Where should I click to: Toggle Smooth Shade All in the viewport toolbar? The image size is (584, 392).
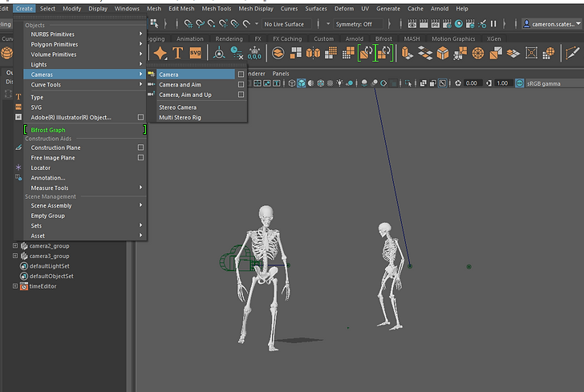coord(302,83)
